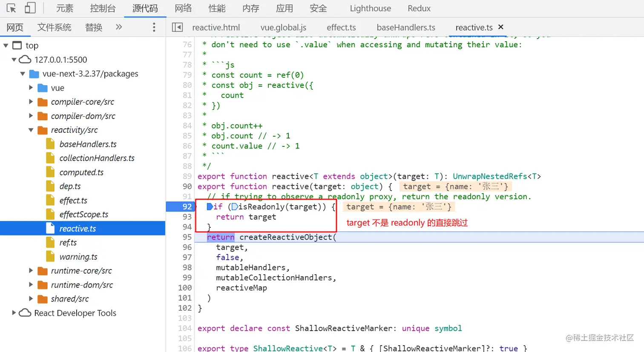Viewport: 644px width, 352px height.
Task: Set breakpoint on line 95
Action: (187, 237)
